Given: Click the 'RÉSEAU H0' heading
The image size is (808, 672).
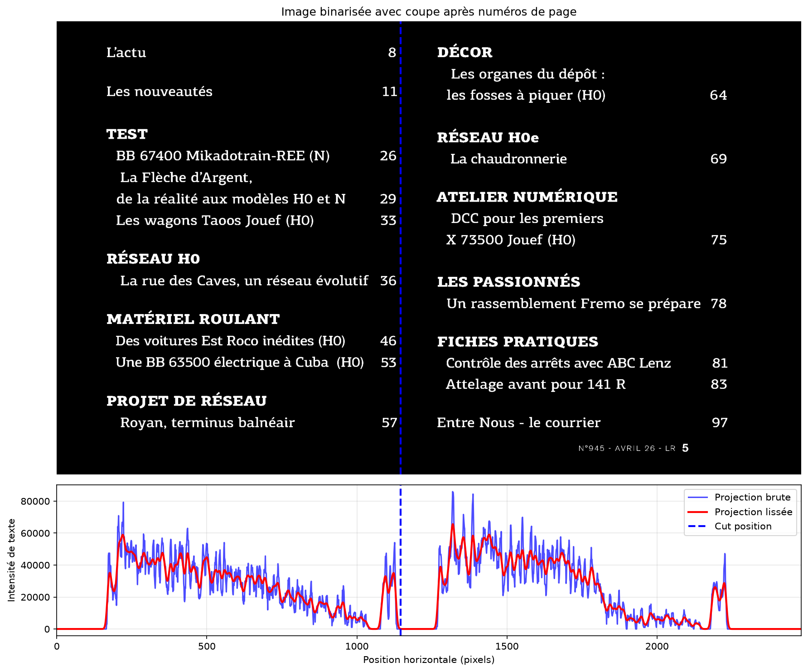Looking at the screenshot, I should coord(153,259).
